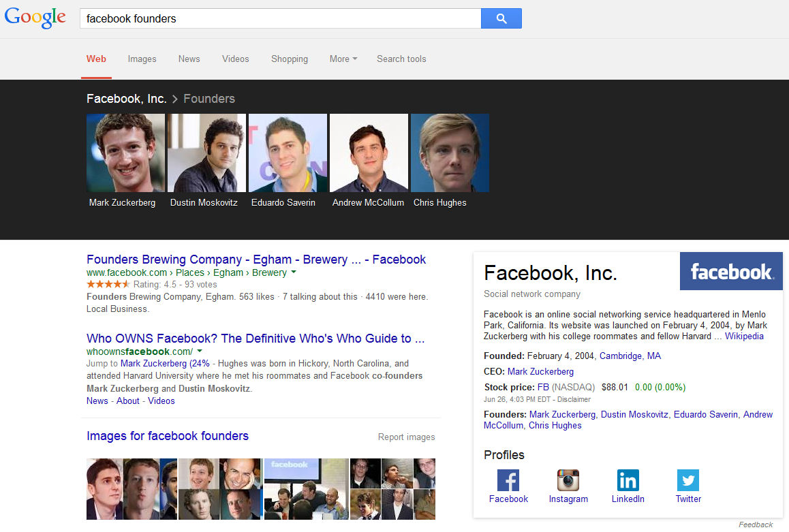Switch to the Images tab
Screen dimensions: 789x532
point(142,59)
